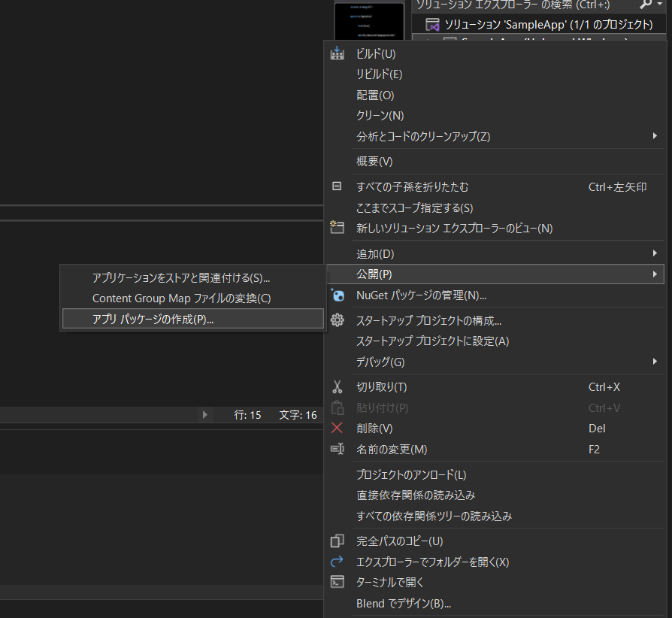The height and width of the screenshot is (618, 672).
Task: Click the Build icon next to ビルド(U)
Action: 338,53
